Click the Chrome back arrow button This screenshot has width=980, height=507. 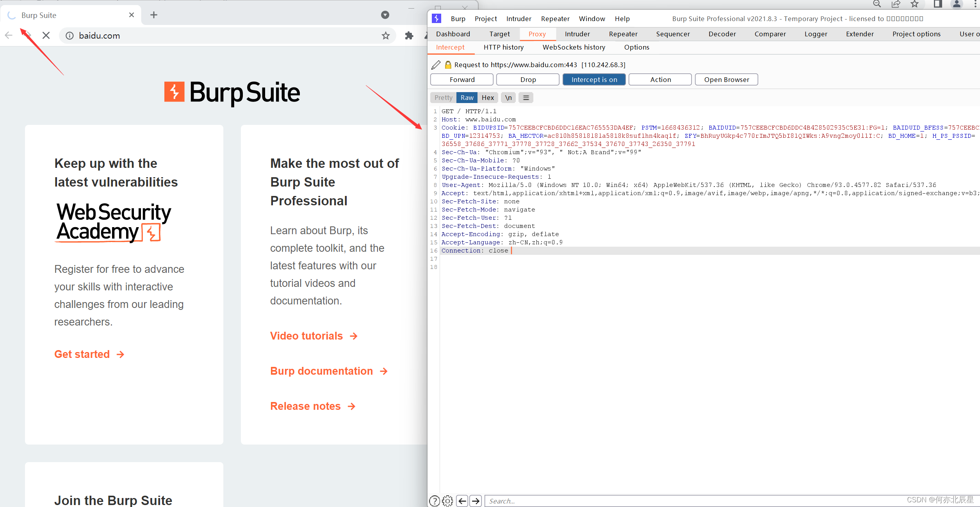[9, 36]
